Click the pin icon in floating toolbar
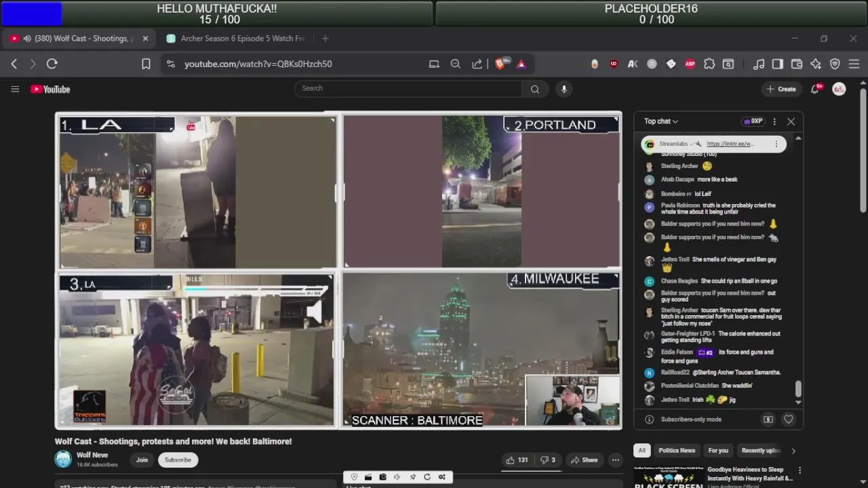The width and height of the screenshot is (868, 488). pos(412,477)
